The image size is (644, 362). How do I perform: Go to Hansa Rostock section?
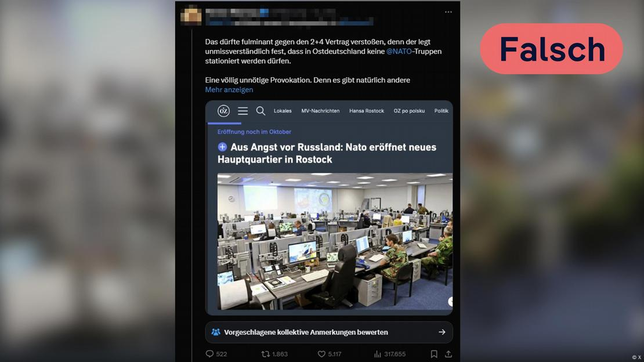(366, 111)
